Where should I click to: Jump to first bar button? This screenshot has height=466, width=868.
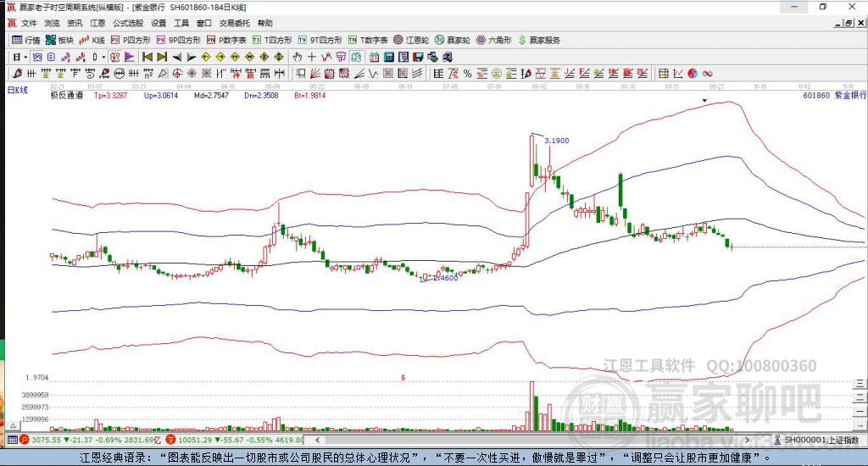[147, 57]
